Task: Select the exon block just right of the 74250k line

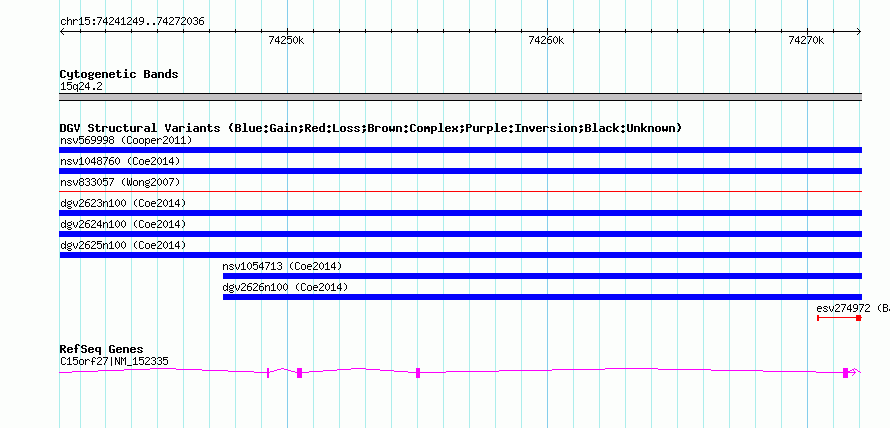Action: tap(299, 373)
